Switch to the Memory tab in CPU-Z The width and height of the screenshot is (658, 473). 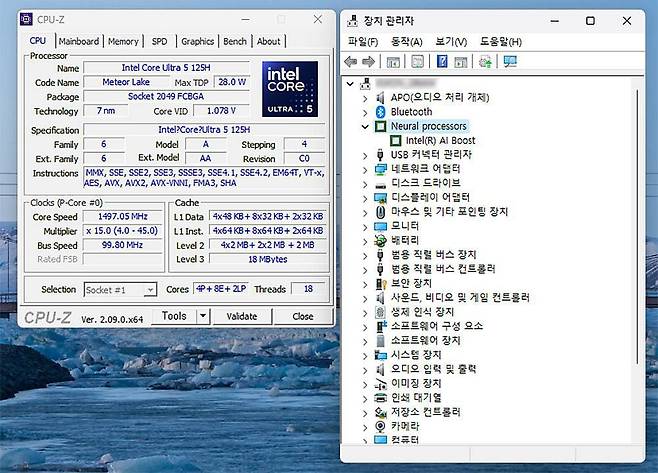pos(123,41)
